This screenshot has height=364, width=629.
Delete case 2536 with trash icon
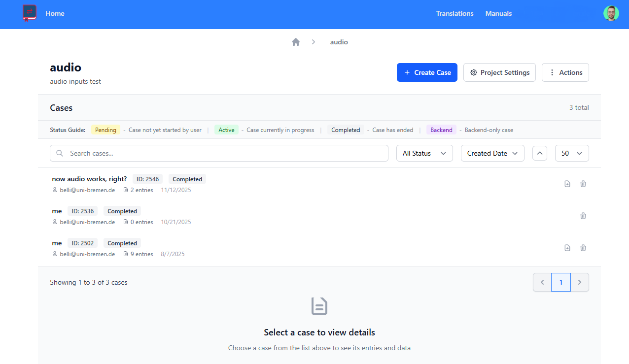[583, 216]
